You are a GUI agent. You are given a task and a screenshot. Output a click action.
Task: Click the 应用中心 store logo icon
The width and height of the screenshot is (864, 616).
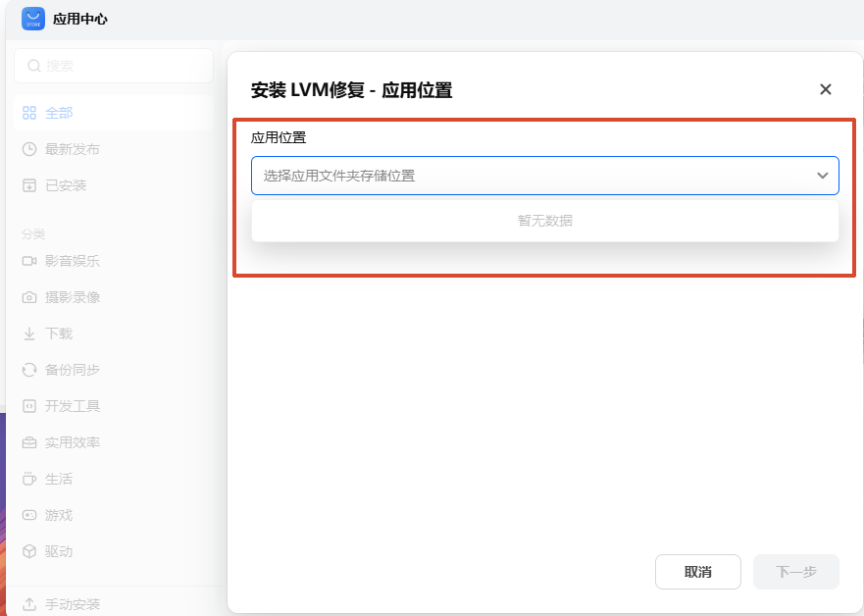point(33,19)
